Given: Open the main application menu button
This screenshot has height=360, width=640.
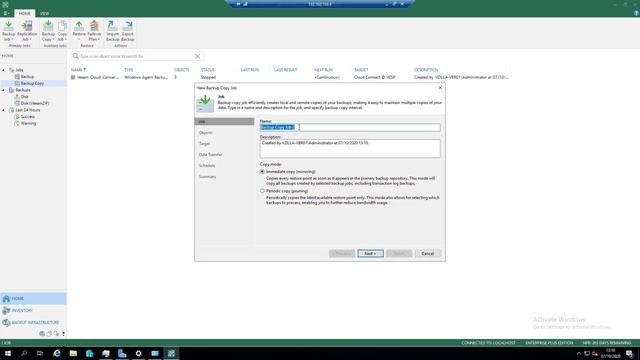Looking at the screenshot, I should (6, 13).
